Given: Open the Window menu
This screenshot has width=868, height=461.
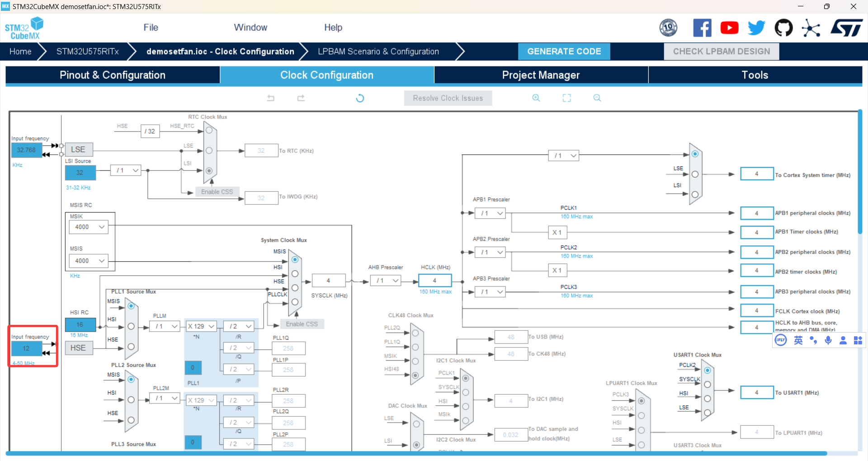Looking at the screenshot, I should 250,28.
